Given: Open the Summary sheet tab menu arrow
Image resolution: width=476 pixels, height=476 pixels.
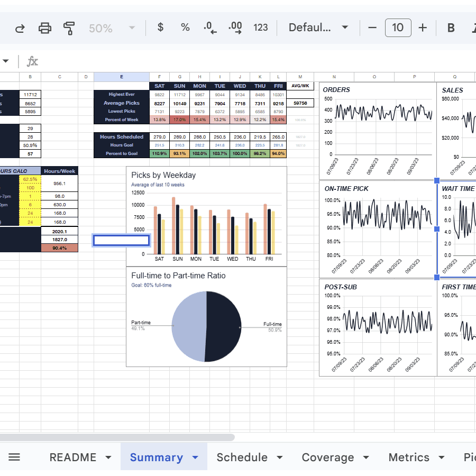Looking at the screenshot, I should click(195, 457).
